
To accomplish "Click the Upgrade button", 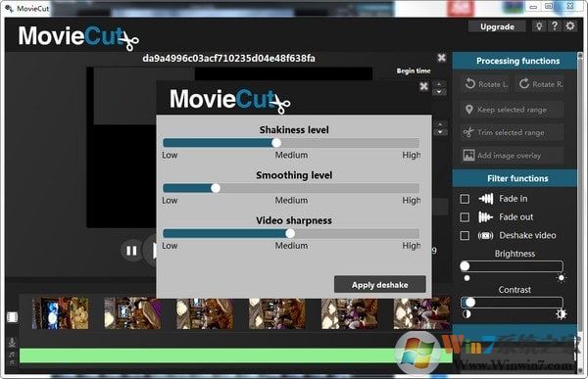I will tap(497, 26).
